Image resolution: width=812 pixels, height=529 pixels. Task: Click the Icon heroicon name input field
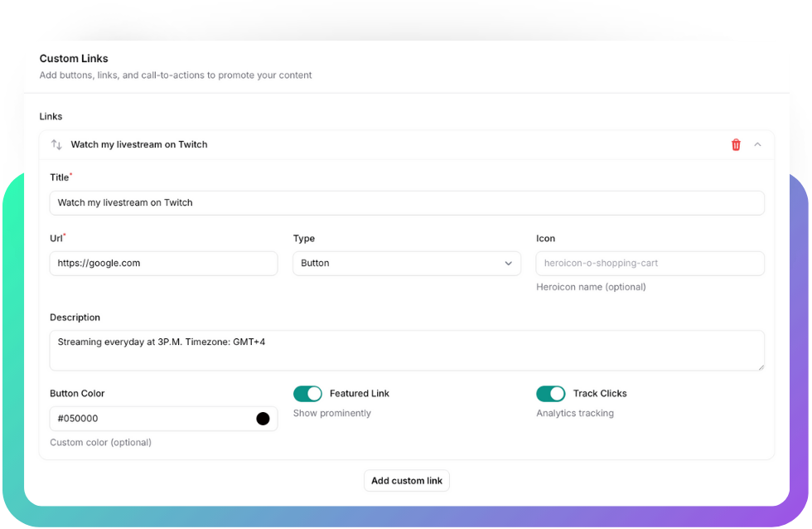click(650, 263)
